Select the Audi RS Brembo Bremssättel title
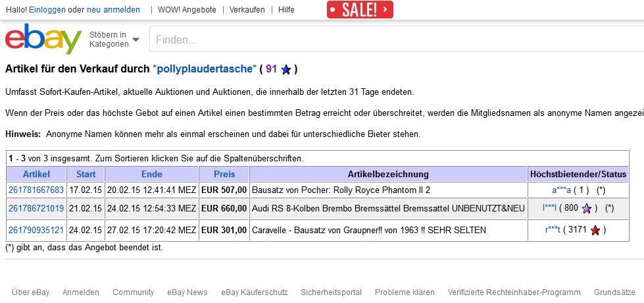The image size is (644, 303). coord(388,208)
